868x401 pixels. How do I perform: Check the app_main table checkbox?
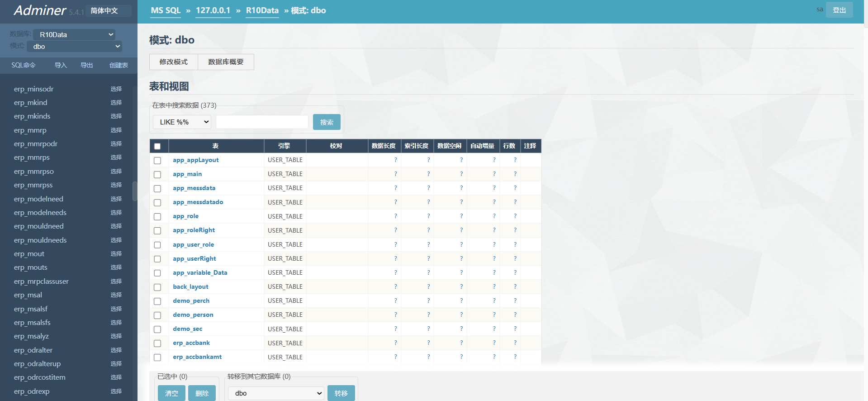point(157,175)
